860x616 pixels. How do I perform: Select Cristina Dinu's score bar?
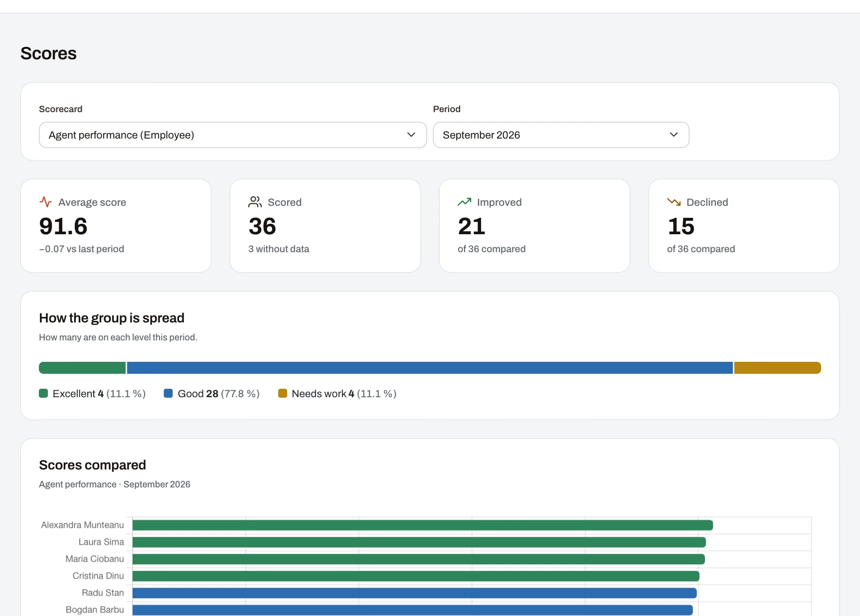[416, 576]
